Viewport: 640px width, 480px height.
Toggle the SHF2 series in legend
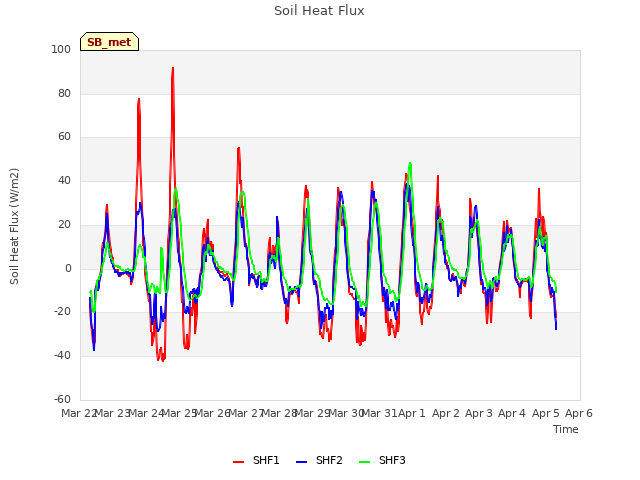coord(319,460)
